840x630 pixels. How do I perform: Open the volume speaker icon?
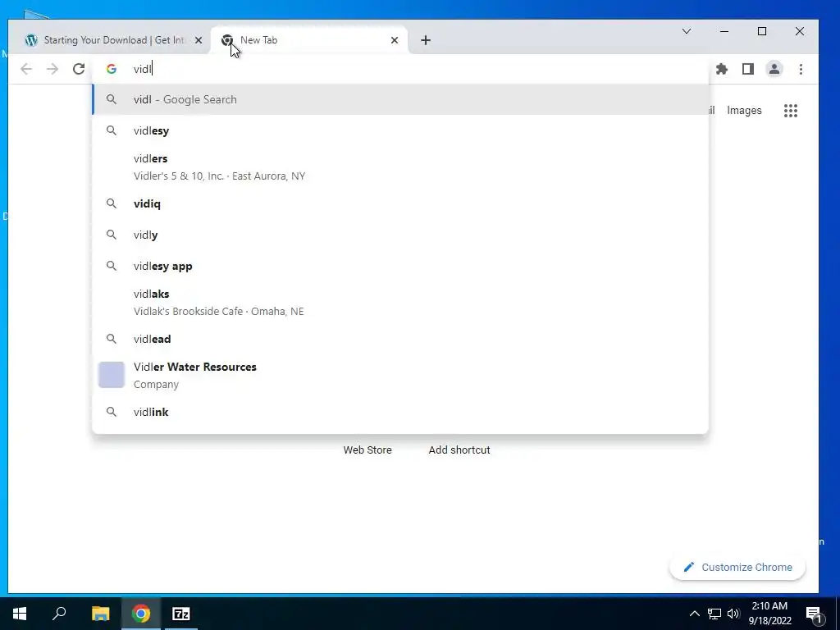point(733,614)
